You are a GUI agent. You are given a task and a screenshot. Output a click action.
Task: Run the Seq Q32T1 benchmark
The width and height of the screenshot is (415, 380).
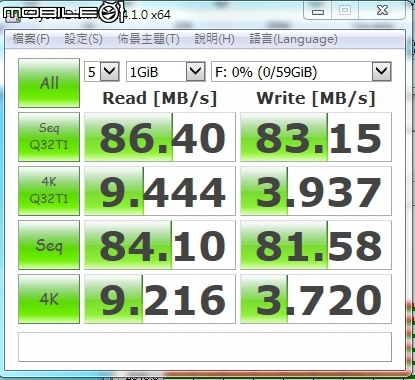click(49, 137)
